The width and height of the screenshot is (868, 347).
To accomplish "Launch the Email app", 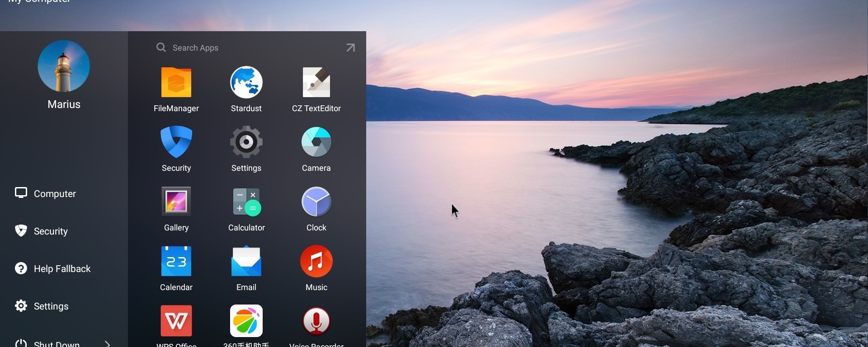I will click(x=246, y=261).
